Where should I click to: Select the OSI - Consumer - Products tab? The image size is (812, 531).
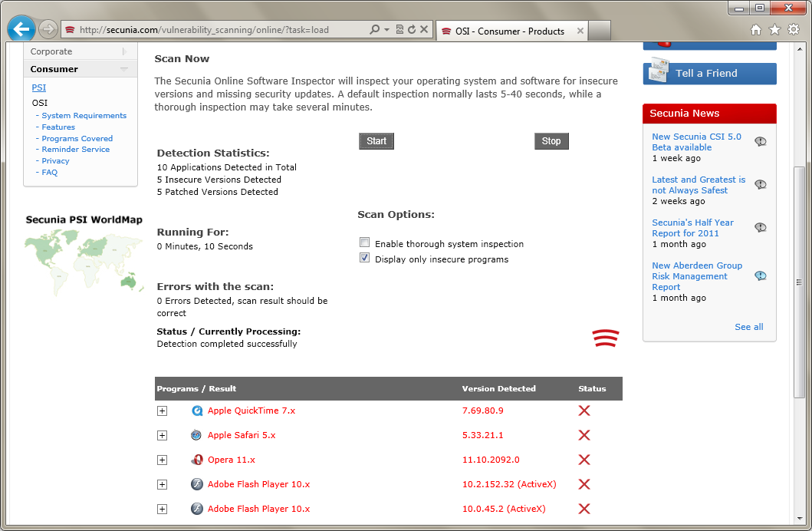coord(509,31)
